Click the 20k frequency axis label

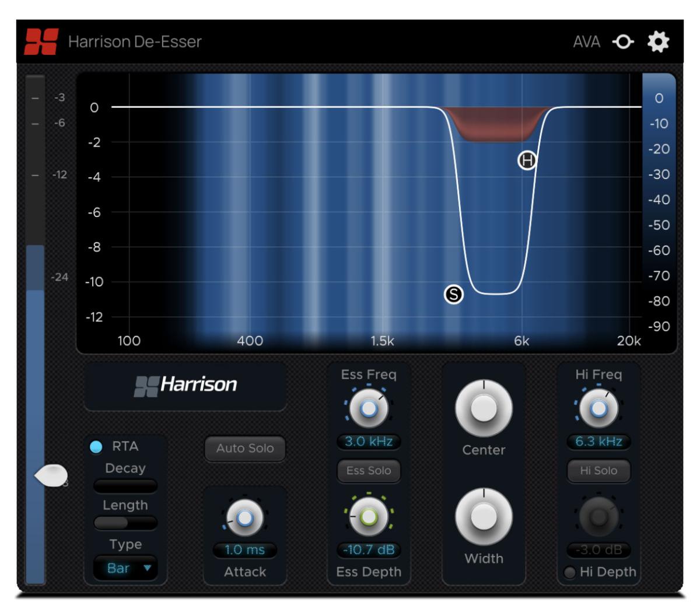[629, 341]
